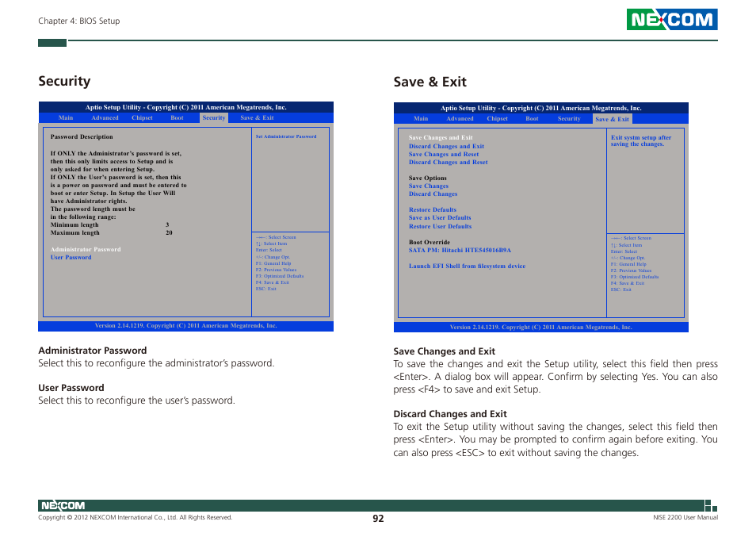Click page number 92 in footer

coord(378,519)
